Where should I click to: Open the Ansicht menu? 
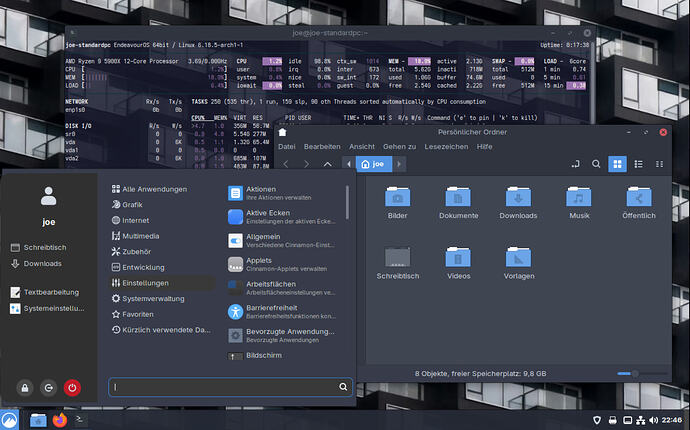(x=362, y=146)
